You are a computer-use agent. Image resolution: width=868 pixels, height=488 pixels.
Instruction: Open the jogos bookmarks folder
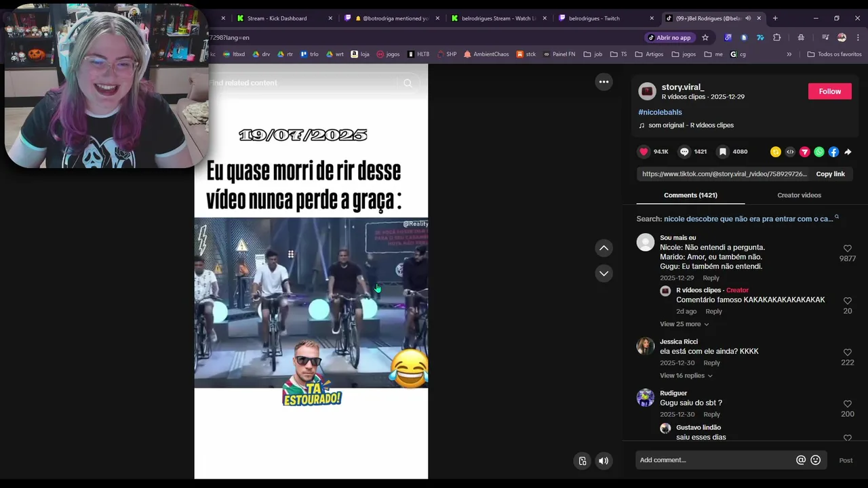[x=684, y=54]
